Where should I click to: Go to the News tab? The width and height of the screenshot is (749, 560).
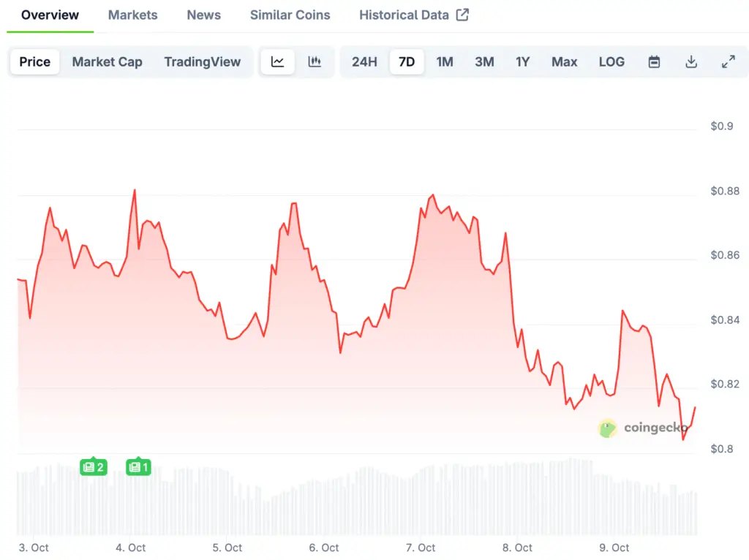click(203, 15)
